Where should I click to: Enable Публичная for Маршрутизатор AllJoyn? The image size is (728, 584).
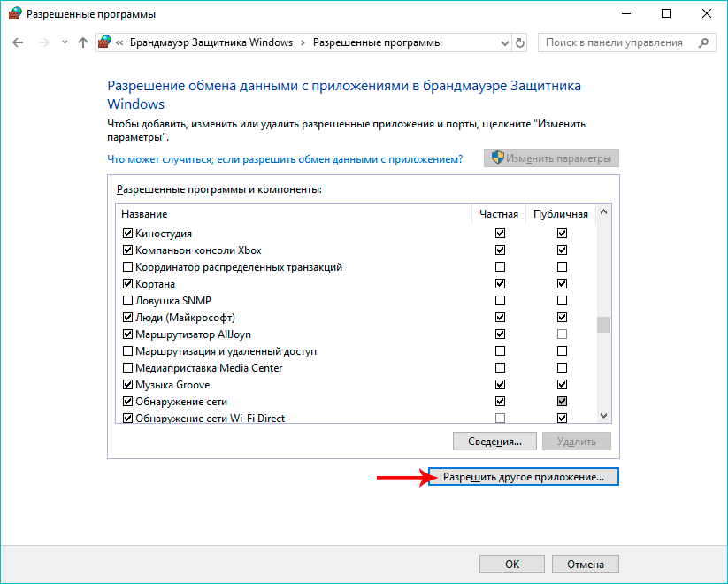(562, 334)
